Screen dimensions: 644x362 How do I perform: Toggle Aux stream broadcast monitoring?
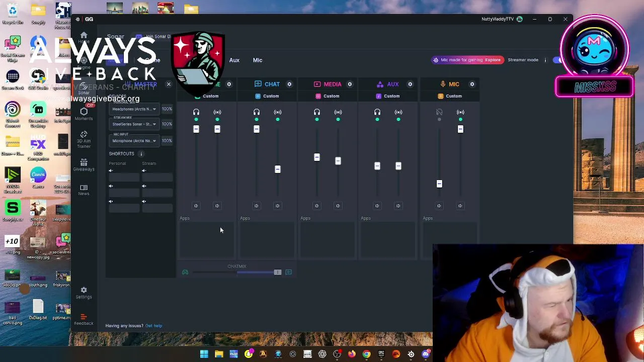[x=398, y=112]
